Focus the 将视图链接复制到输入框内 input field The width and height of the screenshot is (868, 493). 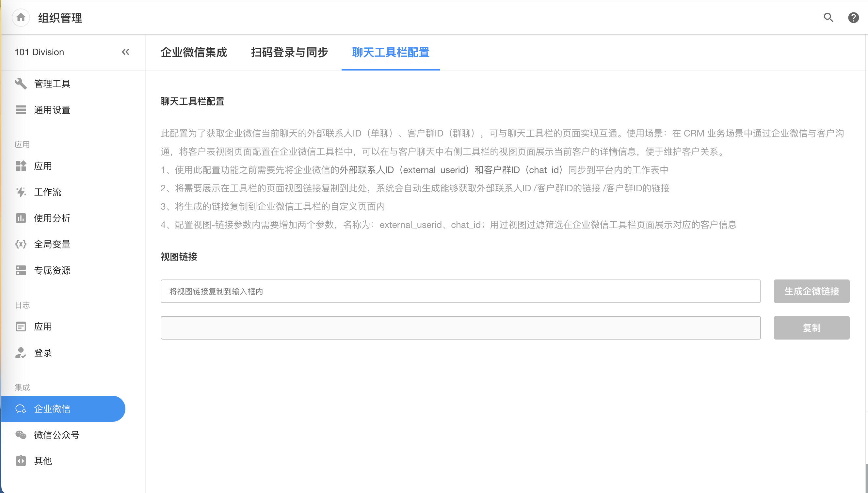[460, 291]
